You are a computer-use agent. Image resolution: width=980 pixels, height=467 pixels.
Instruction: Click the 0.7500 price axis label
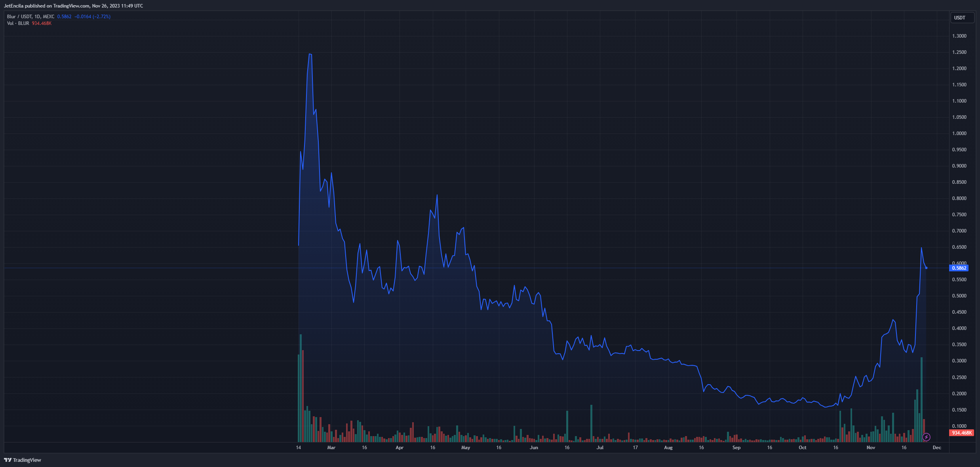pos(959,215)
